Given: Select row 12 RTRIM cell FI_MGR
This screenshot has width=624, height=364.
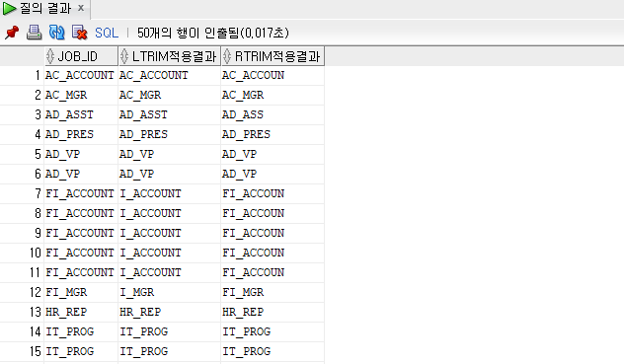Looking at the screenshot, I should (273, 292).
